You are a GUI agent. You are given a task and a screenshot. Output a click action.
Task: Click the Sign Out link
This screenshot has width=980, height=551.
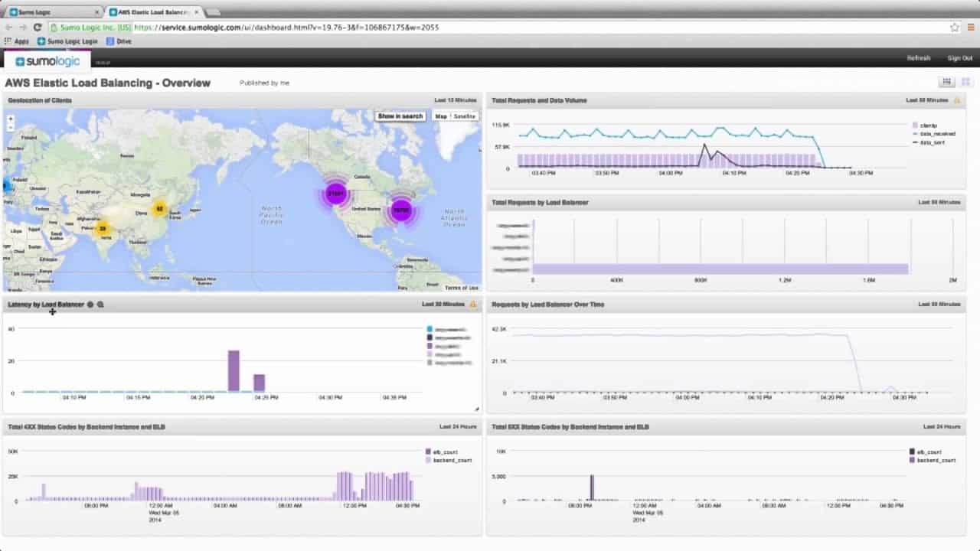tap(960, 58)
